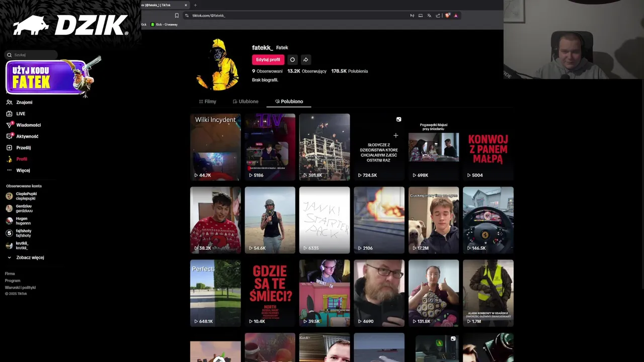Open the Alarm bombowy w Gdańsku video

click(x=488, y=293)
